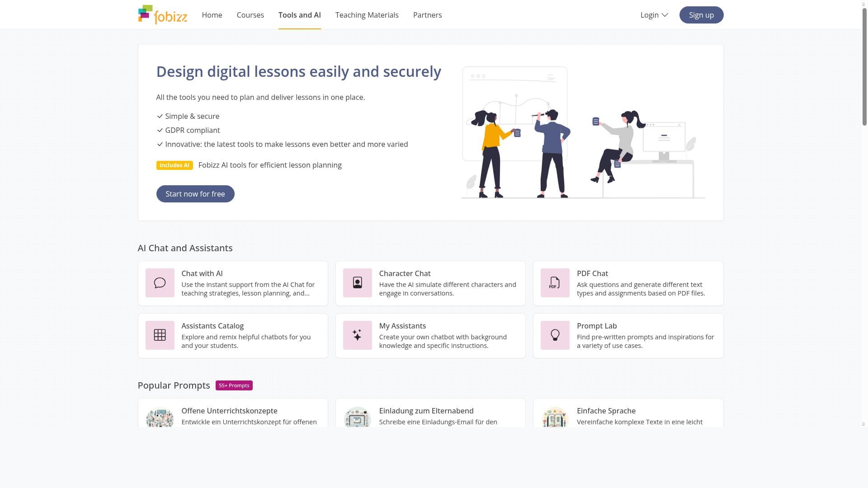
Task: Click the Sign up button
Action: coord(701,15)
